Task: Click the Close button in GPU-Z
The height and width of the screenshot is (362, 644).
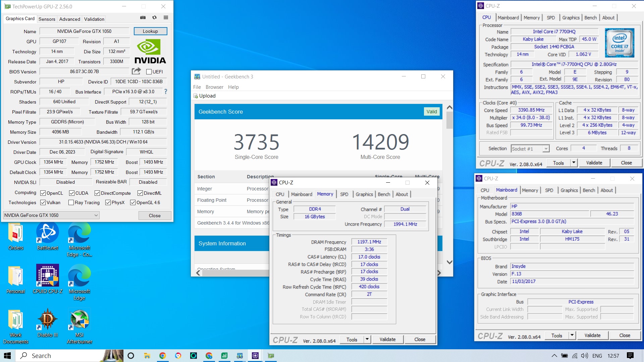Action: pyautogui.click(x=155, y=216)
